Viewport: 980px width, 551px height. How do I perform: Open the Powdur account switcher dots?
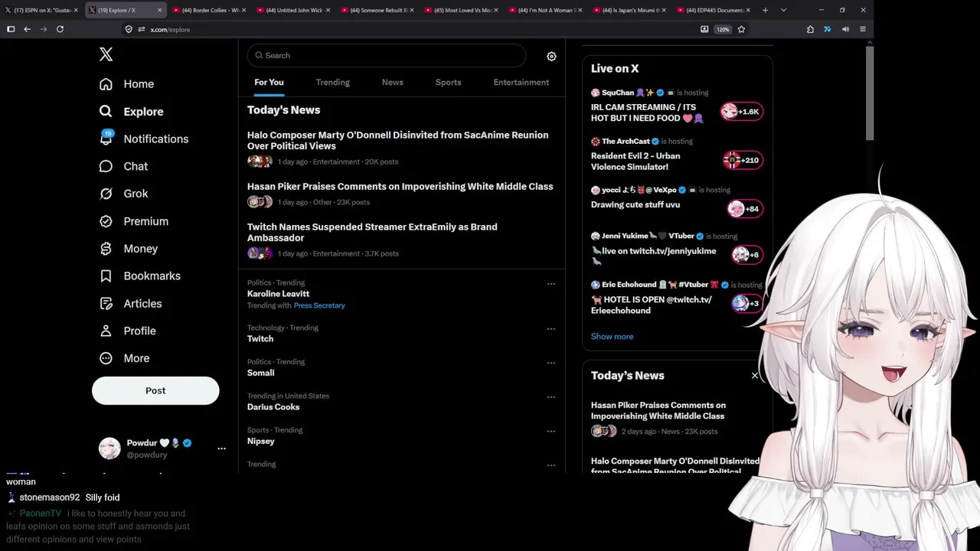[x=221, y=448]
